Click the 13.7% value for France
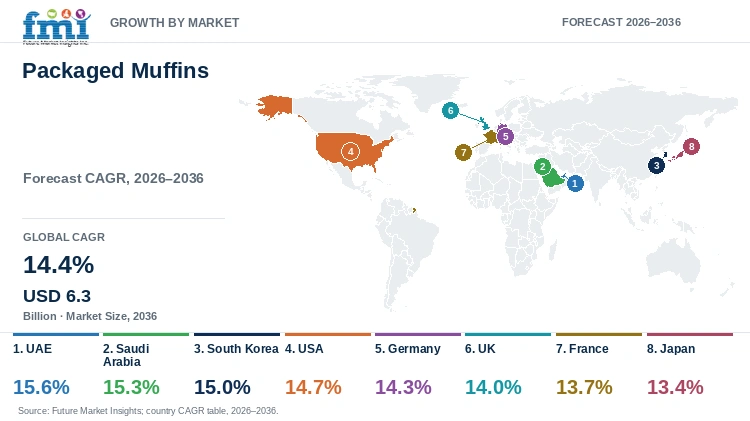Image resolution: width=750 pixels, height=421 pixels. point(584,387)
